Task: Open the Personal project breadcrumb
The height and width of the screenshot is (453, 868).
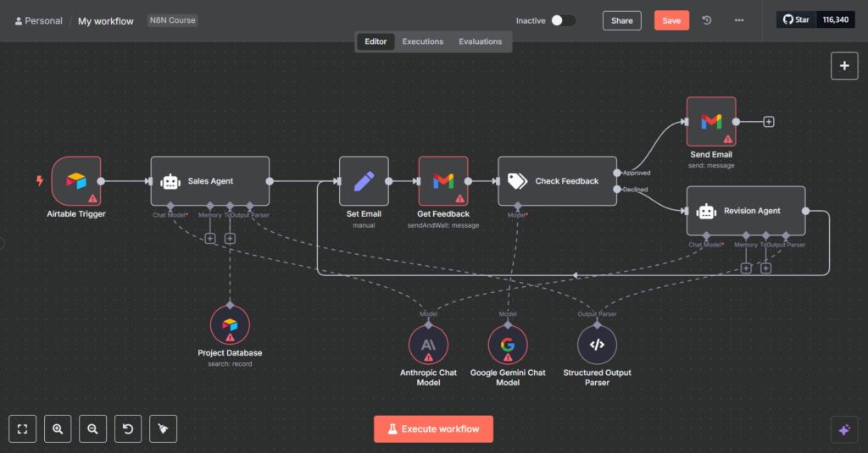Action: tap(38, 20)
